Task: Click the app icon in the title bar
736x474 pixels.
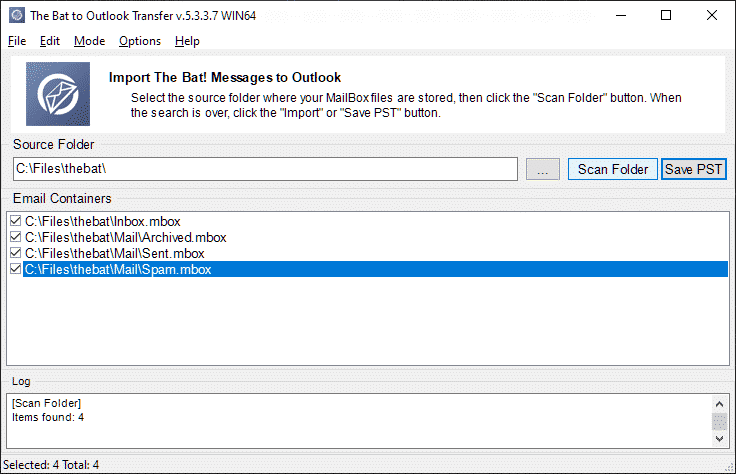Action: click(x=17, y=15)
